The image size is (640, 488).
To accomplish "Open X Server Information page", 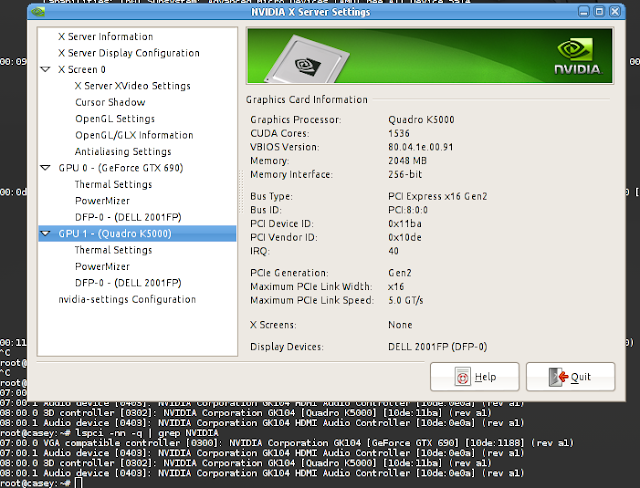I will point(105,37).
